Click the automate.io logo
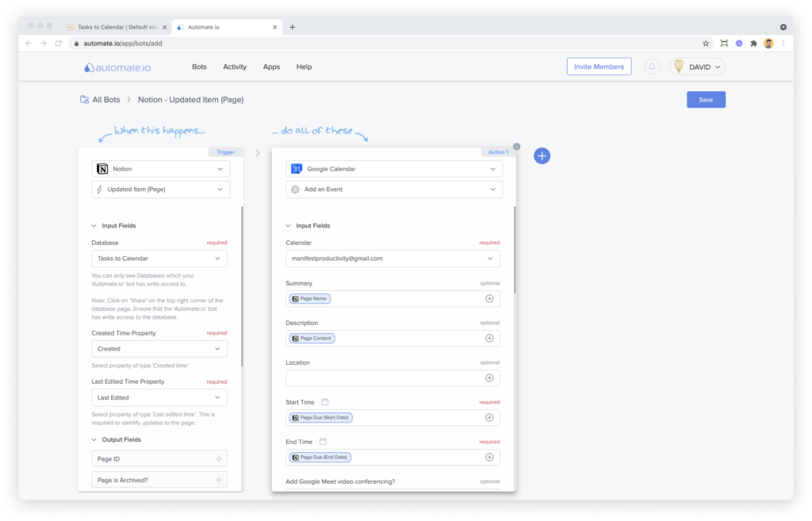The width and height of the screenshot is (812, 521). (117, 67)
